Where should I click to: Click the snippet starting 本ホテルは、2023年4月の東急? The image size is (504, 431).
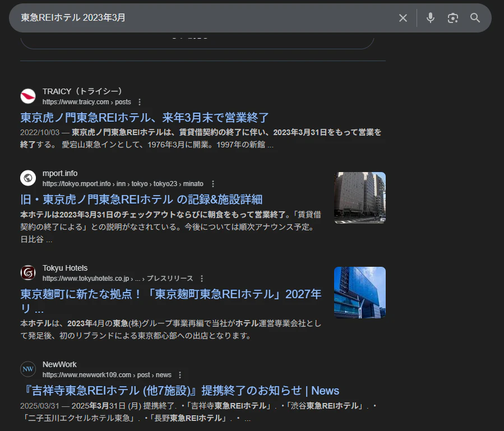click(170, 330)
